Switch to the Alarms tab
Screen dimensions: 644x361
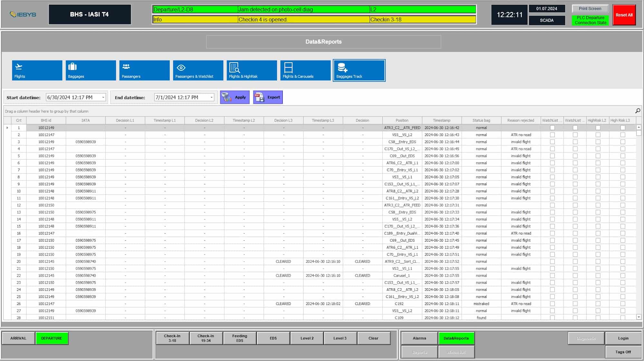(419, 338)
